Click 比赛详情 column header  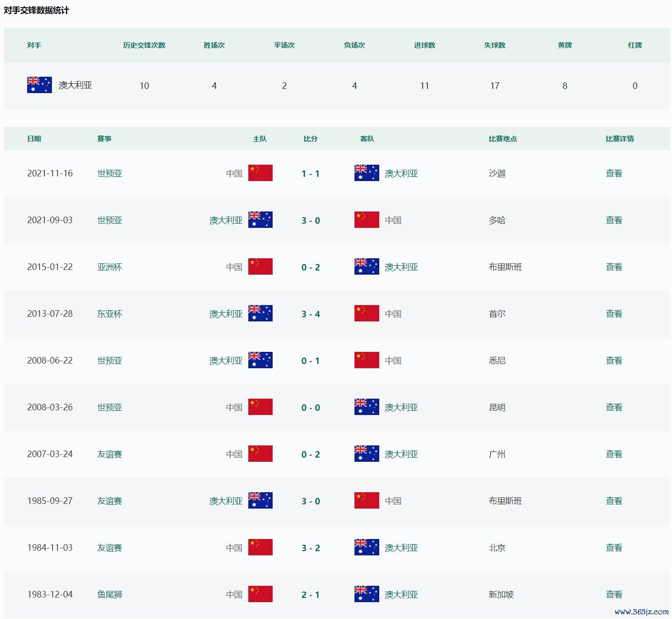[620, 139]
